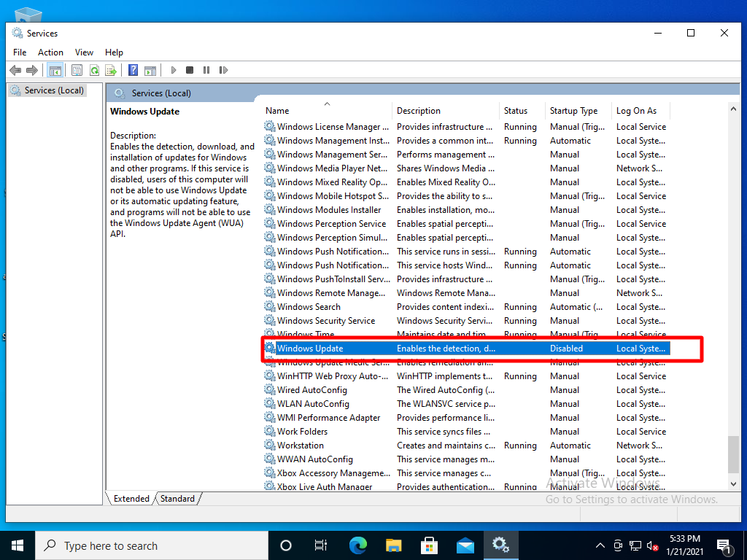The height and width of the screenshot is (560, 747).
Task: Click the scrollbar down arrow
Action: [733, 484]
